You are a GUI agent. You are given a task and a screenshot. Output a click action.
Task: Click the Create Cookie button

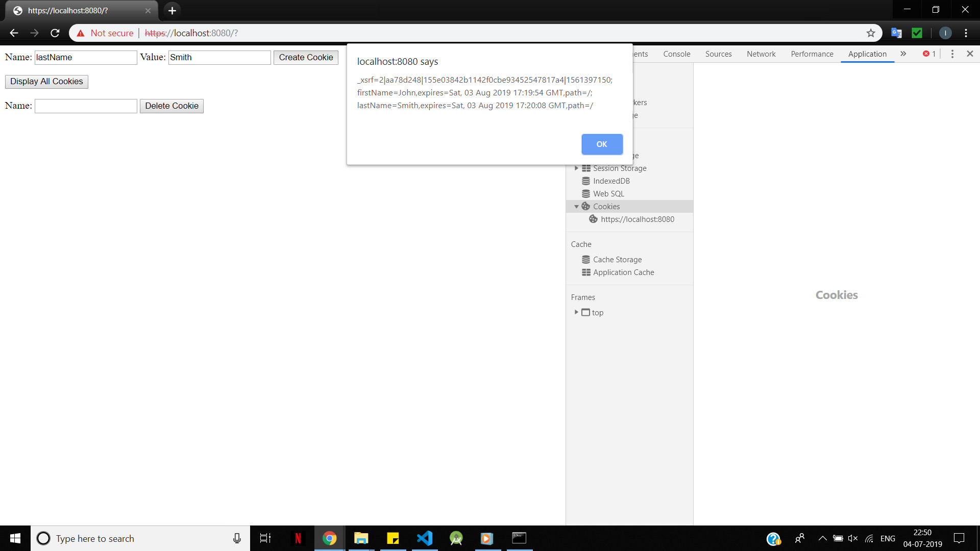[306, 57]
